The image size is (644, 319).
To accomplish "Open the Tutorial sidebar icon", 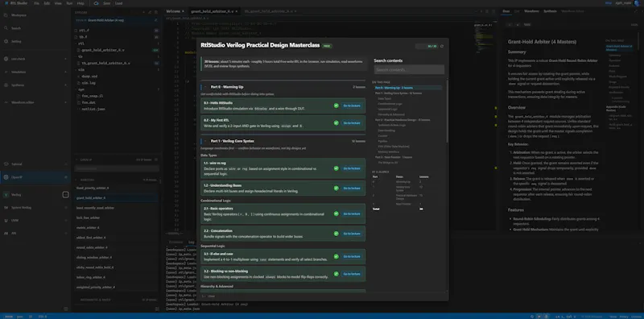I will click(x=6, y=164).
